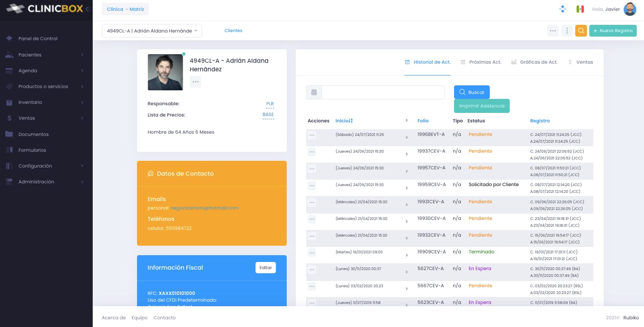The height and width of the screenshot is (327, 644).
Task: Click the email negociosmoni@hotmail.com link
Action: point(204,208)
